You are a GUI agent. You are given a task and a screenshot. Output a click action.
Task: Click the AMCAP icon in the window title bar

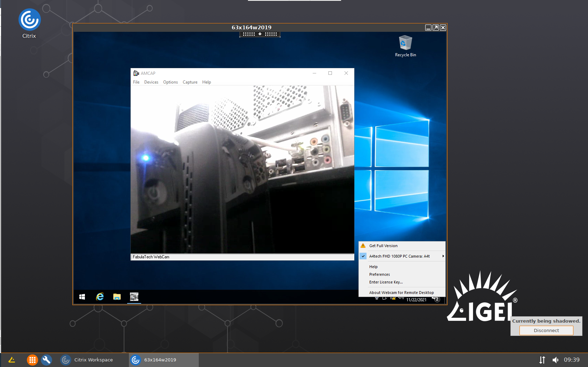136,73
